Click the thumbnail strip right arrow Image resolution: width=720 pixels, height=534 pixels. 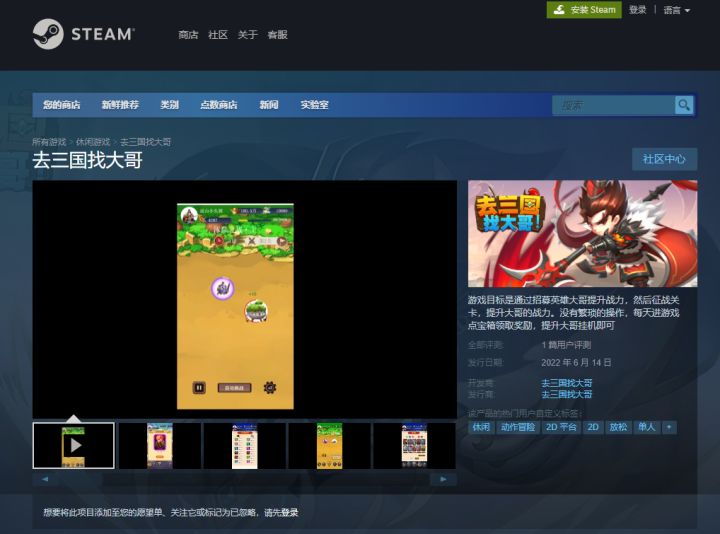443,479
